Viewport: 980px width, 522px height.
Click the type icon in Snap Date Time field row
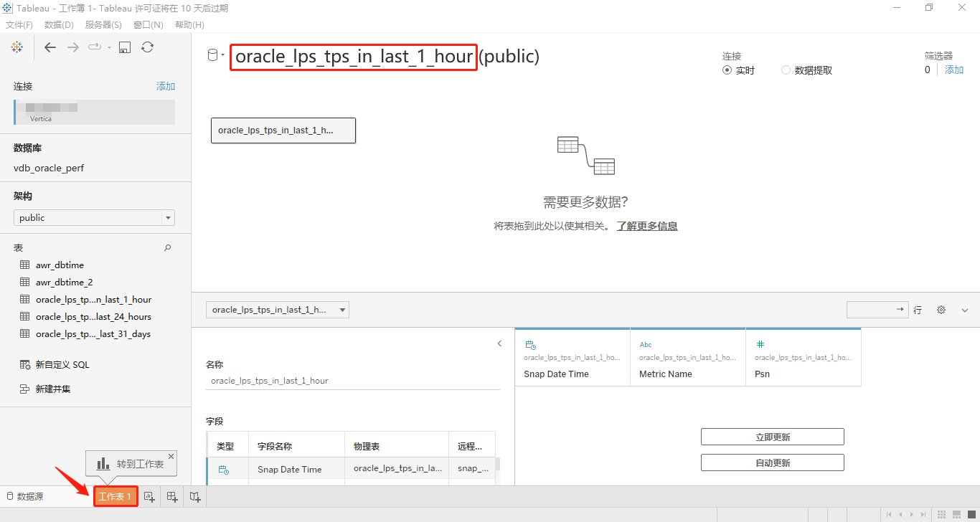223,470
